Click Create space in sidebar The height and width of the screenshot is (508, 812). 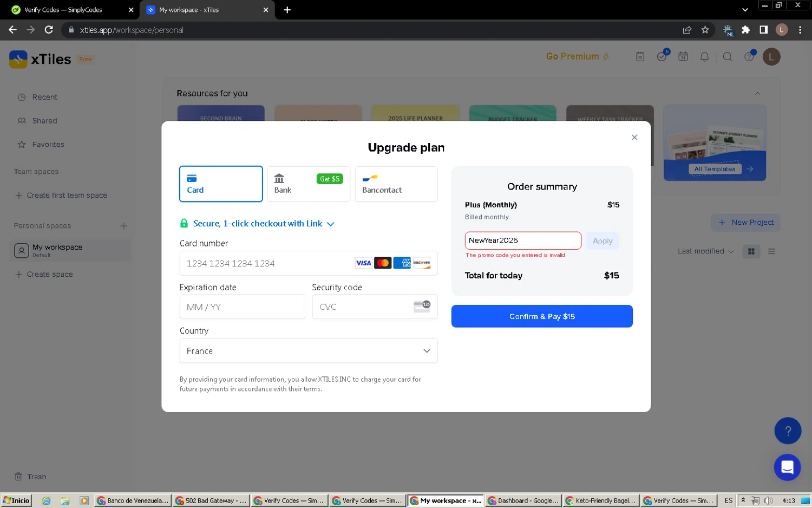[x=44, y=275]
